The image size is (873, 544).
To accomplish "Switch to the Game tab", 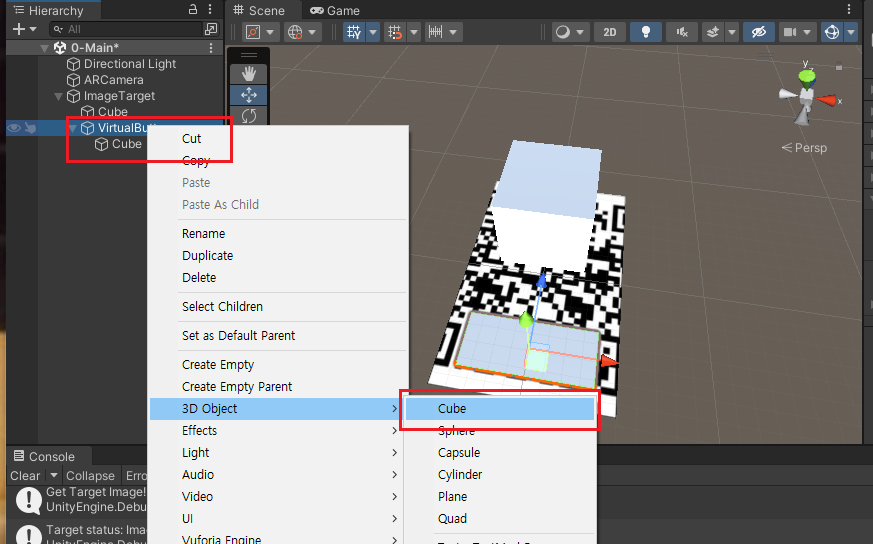I will (335, 10).
